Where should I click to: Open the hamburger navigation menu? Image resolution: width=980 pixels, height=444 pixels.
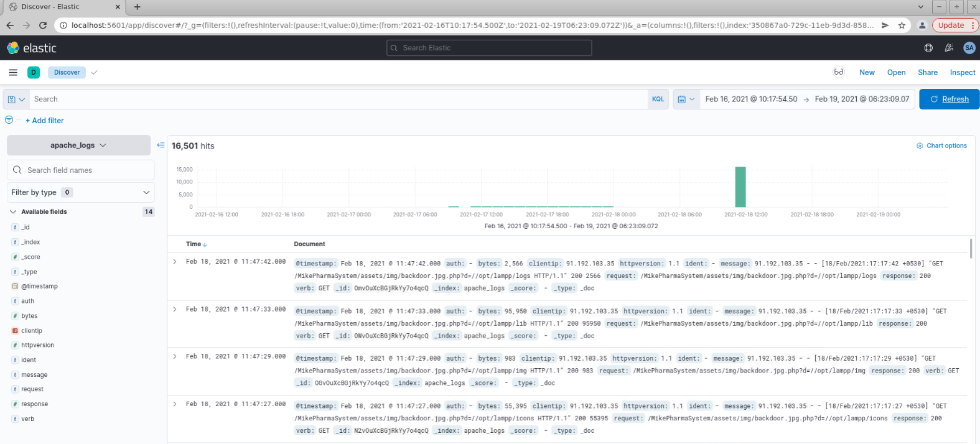pyautogui.click(x=13, y=73)
